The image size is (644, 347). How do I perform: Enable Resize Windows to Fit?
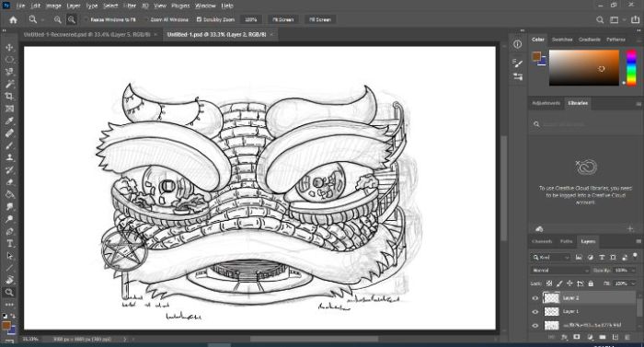[86, 19]
